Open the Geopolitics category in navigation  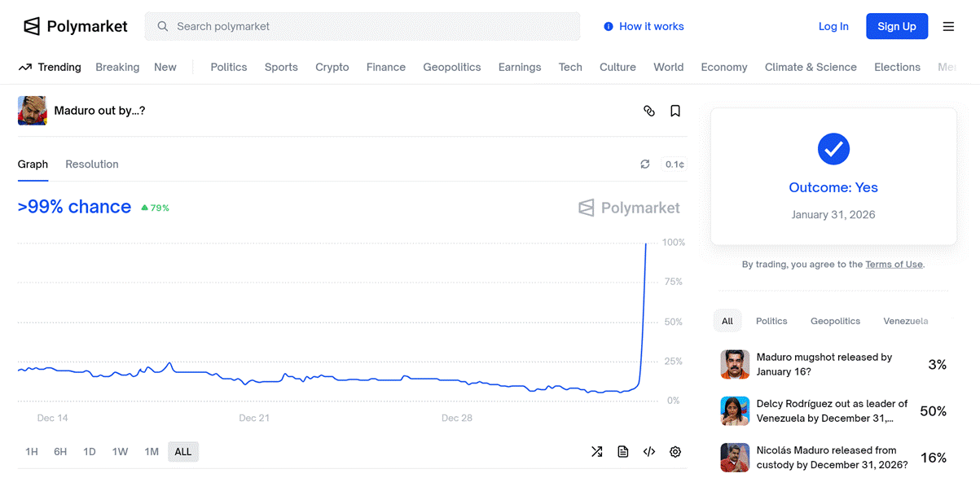pyautogui.click(x=452, y=68)
